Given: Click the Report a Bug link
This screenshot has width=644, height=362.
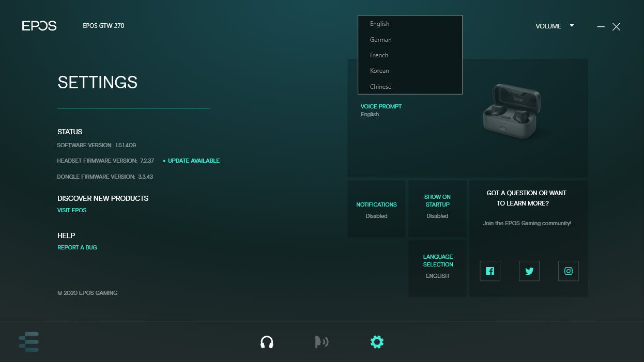Looking at the screenshot, I should tap(77, 247).
